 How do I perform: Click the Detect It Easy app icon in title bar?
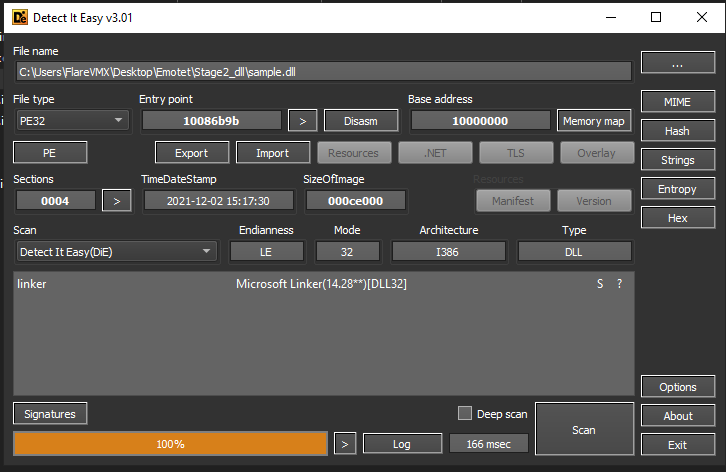20,18
